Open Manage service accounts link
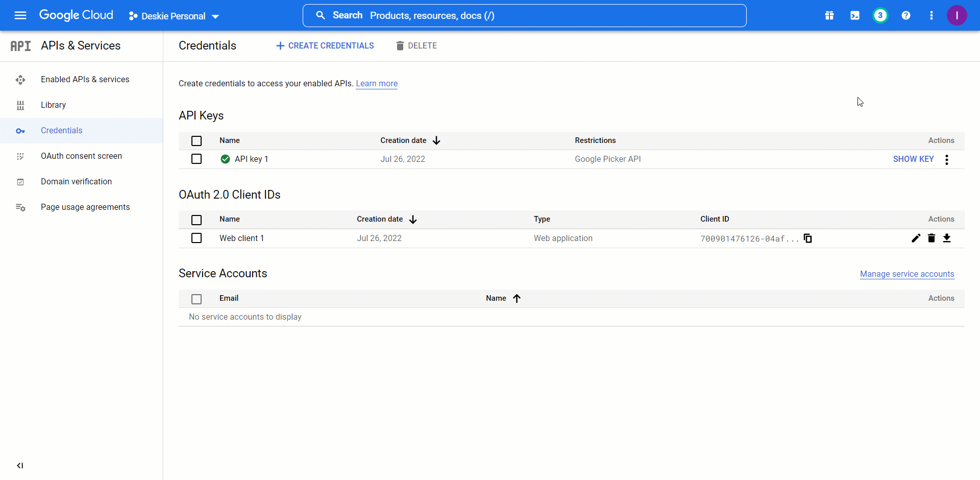The width and height of the screenshot is (980, 480). point(907,274)
